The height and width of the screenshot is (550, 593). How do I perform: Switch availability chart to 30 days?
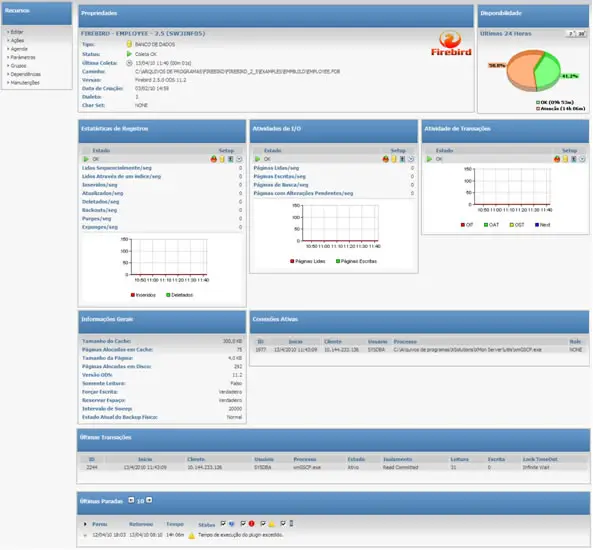[581, 34]
